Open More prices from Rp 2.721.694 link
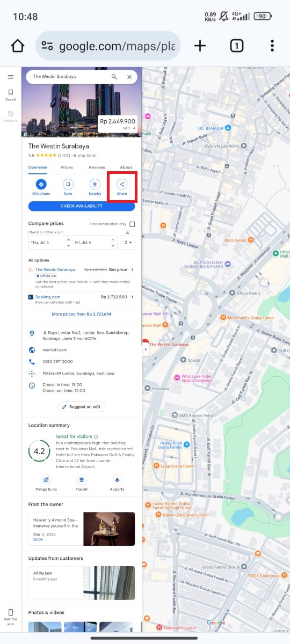The height and width of the screenshot is (644, 290). (82, 314)
